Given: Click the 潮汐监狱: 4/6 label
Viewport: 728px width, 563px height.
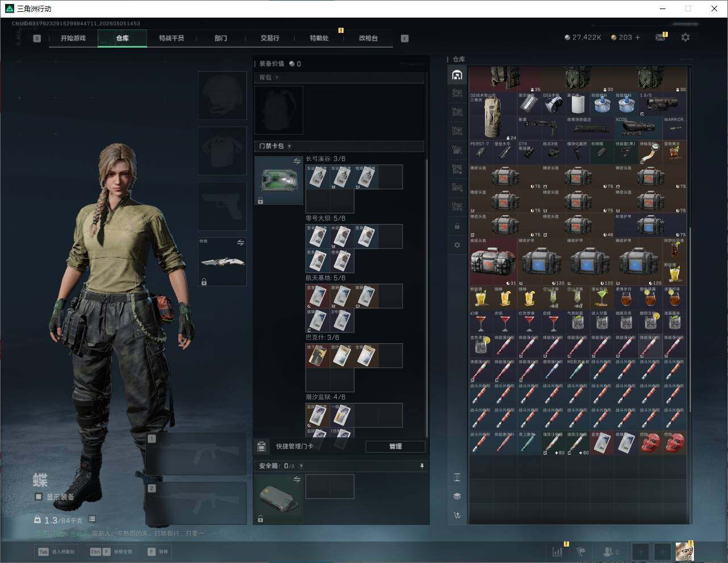Looking at the screenshot, I should click(325, 397).
